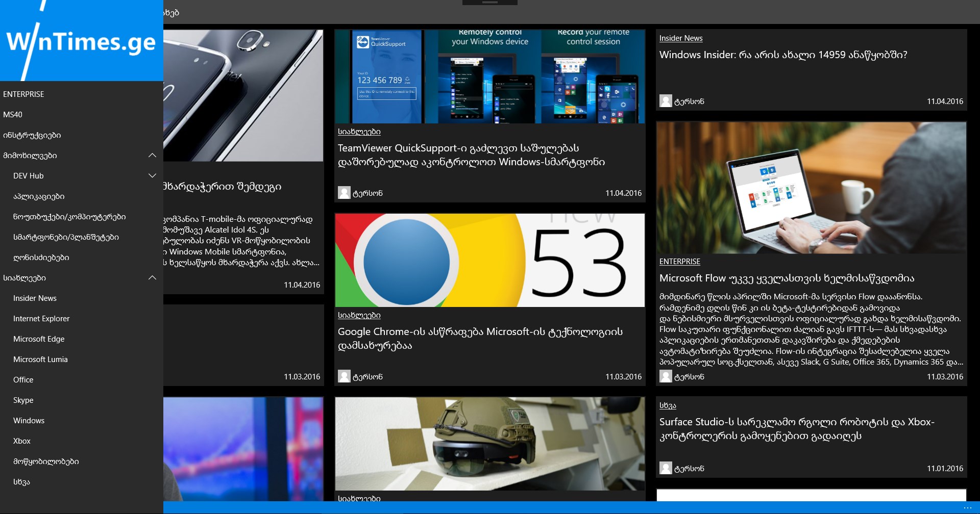980x514 pixels.
Task: Click author name ტერსონ on TeamViewer card
Action: (x=367, y=193)
